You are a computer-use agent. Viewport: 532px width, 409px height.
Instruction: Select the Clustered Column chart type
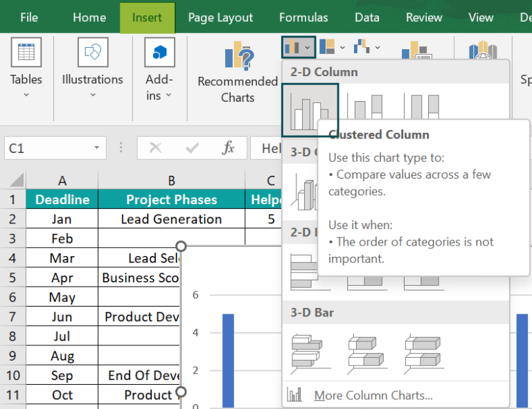pos(310,110)
